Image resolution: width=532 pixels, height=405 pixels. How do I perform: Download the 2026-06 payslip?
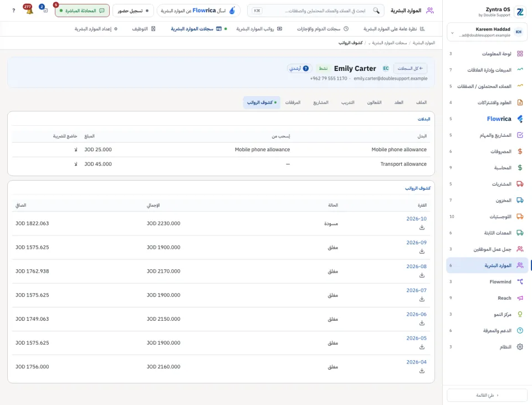point(422,323)
